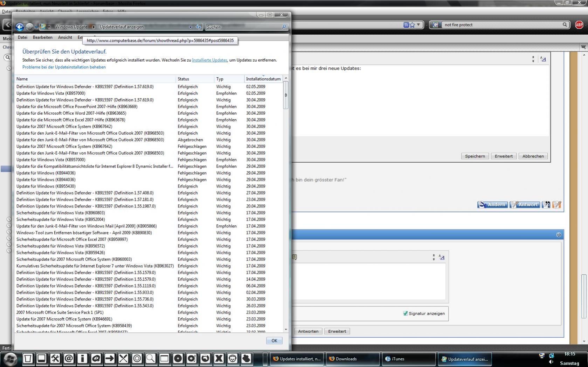This screenshot has width=588, height=367.
Task: Click editor size stepper in upper editor
Action: (x=533, y=59)
